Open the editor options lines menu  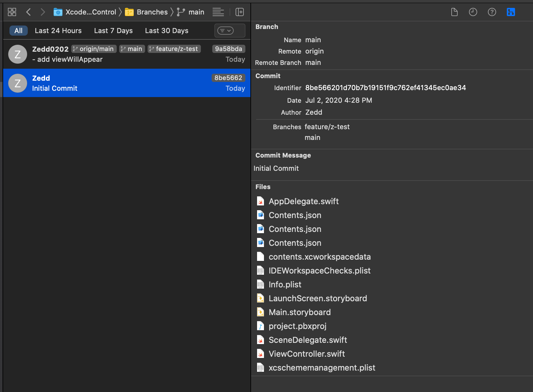tap(218, 12)
